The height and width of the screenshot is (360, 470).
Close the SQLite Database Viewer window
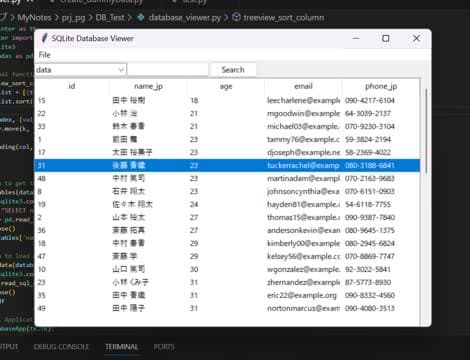tap(416, 38)
